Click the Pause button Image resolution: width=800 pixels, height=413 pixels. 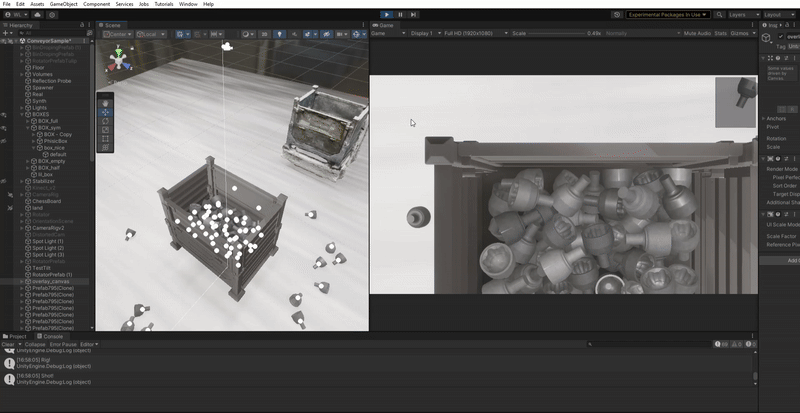pos(401,15)
